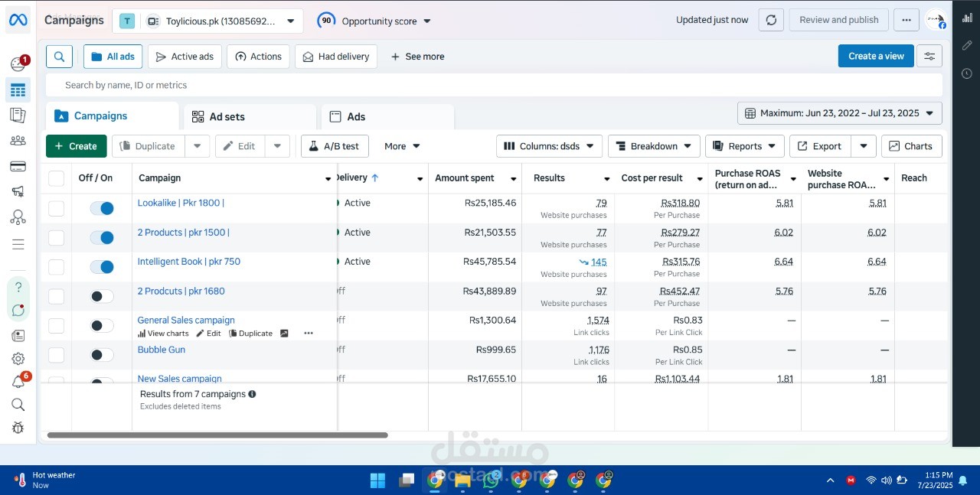Screen dimensions: 980x495
Task: Check the Lookalike | Pkr 1800 row checkbox
Action: tap(56, 208)
